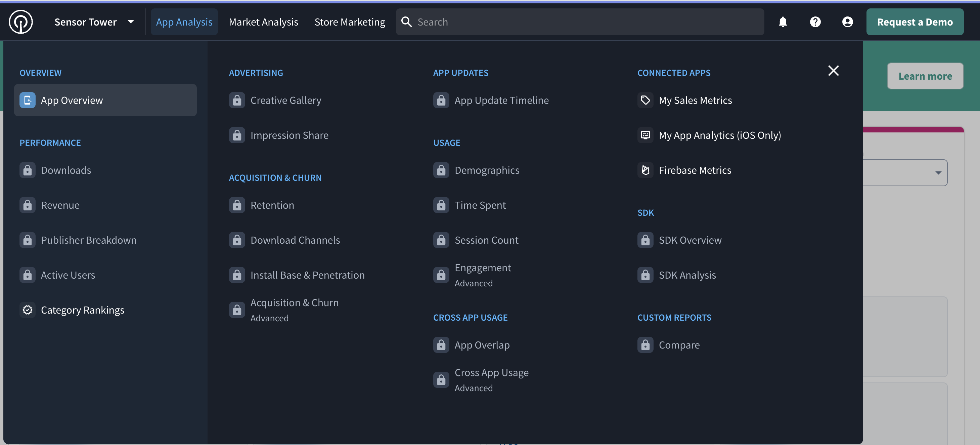Image resolution: width=980 pixels, height=445 pixels.
Task: Click the Learn more button
Action: [925, 76]
